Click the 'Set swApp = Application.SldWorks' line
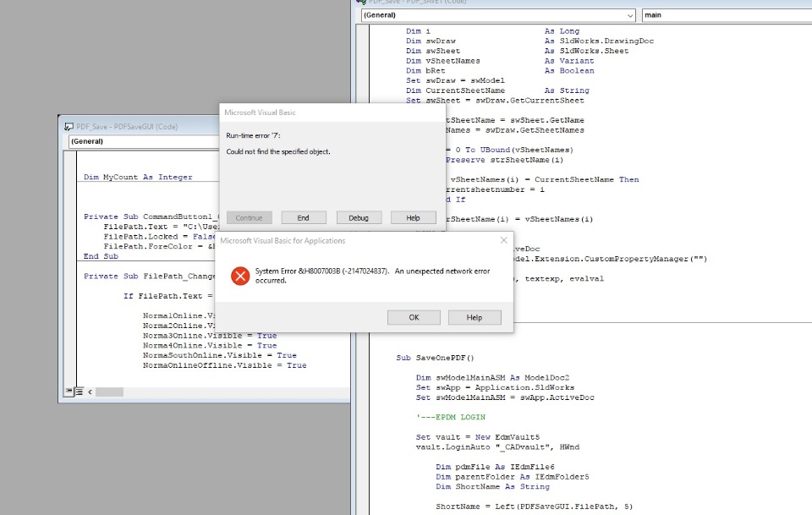 click(x=495, y=387)
